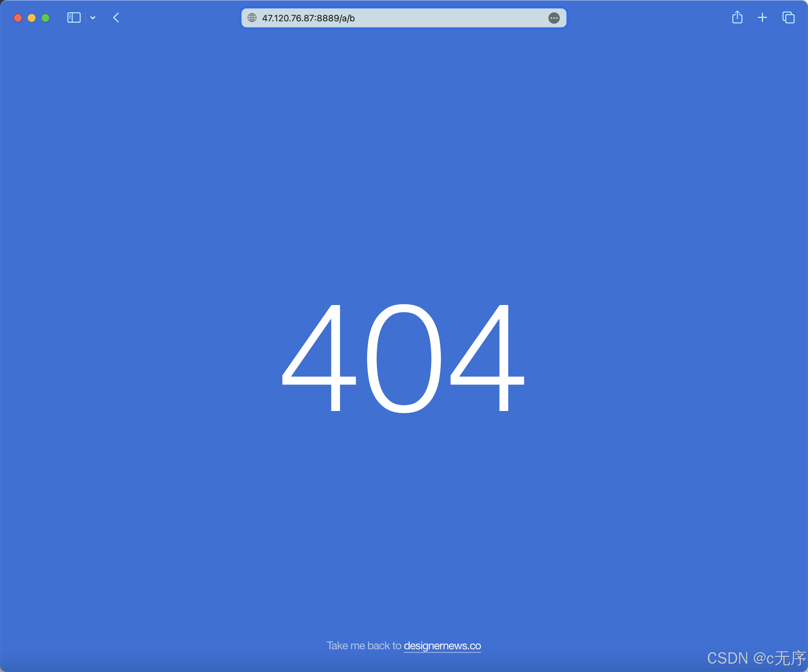Focus the address bar URL text
This screenshot has height=672, width=808.
pyautogui.click(x=308, y=18)
